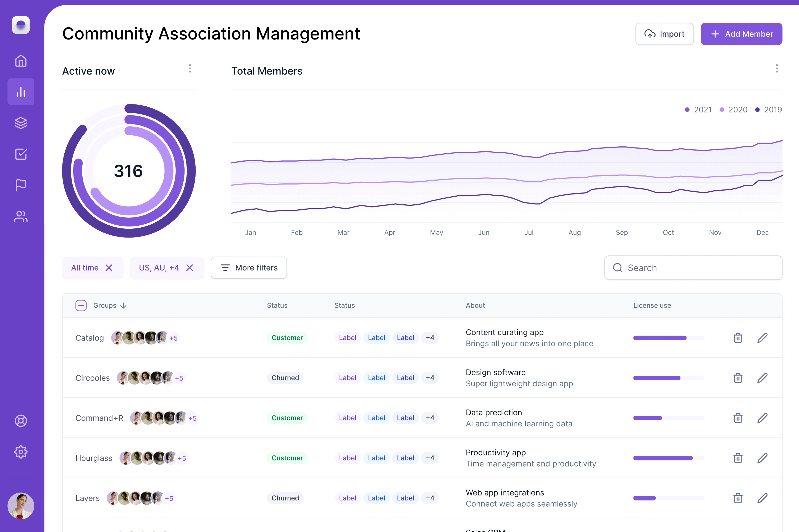
Task: Select the Tasks checkmark icon
Action: (21, 154)
